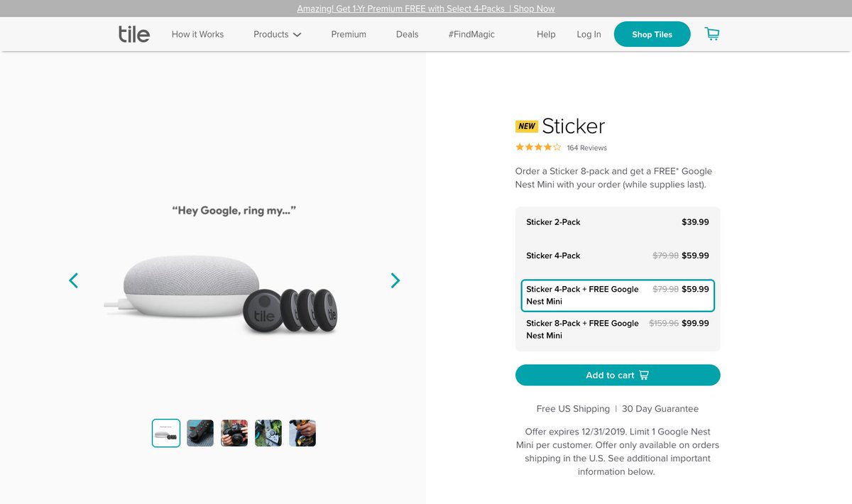Go to the Tile logo homepage
This screenshot has height=504, width=852.
point(134,34)
